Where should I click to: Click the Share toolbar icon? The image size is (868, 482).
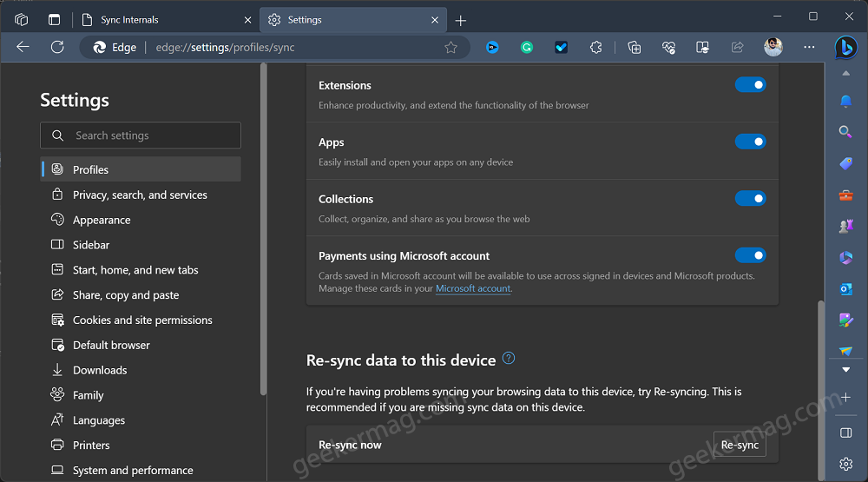[x=737, y=48]
